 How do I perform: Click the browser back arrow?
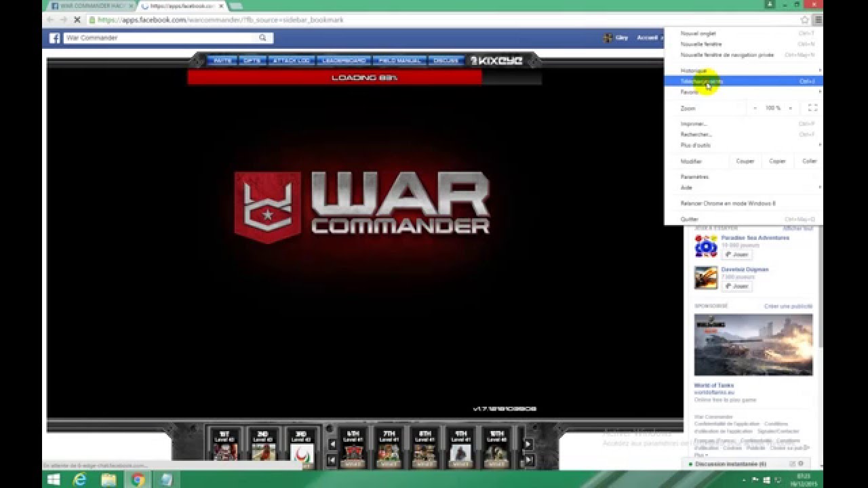(50, 20)
